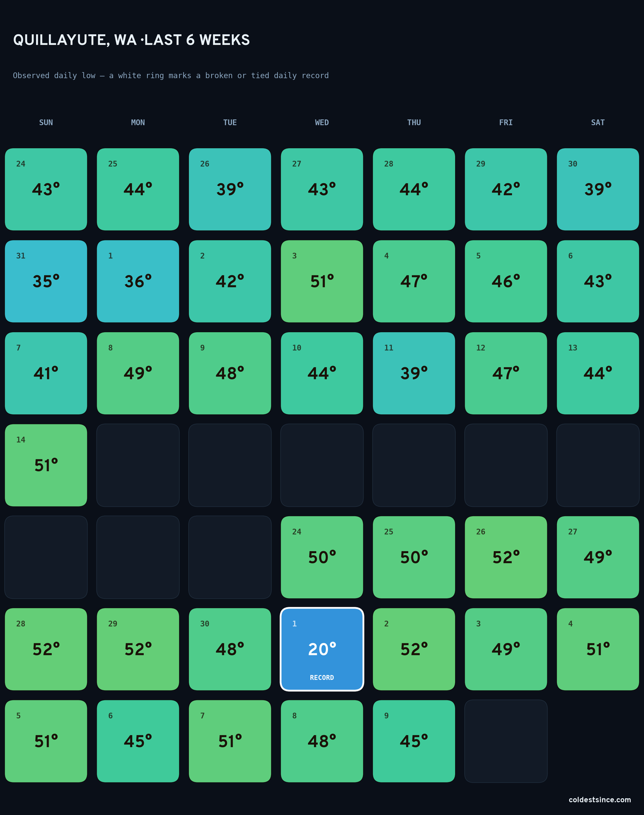Screen dimensions: 644x815
Task: Open the coldestsince.com link
Action: (600, 800)
